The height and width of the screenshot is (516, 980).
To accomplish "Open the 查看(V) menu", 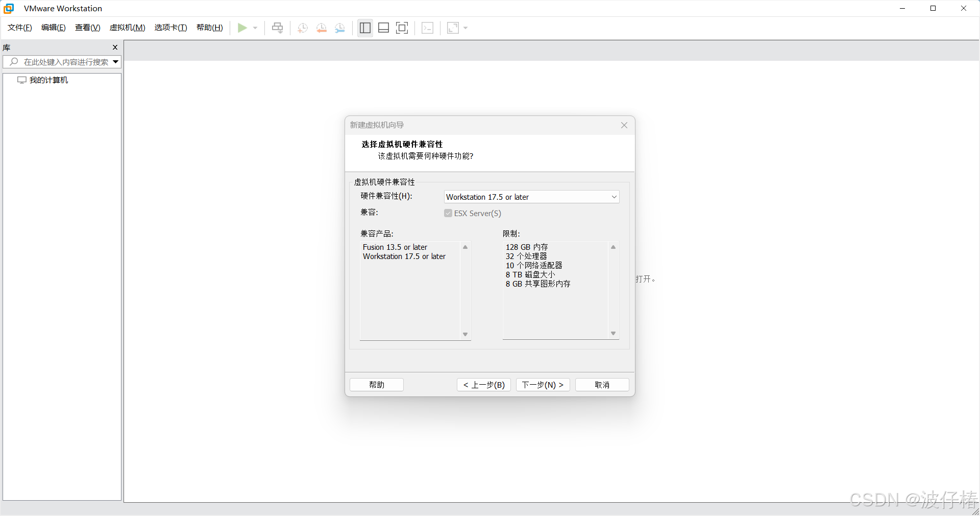I will (x=87, y=28).
